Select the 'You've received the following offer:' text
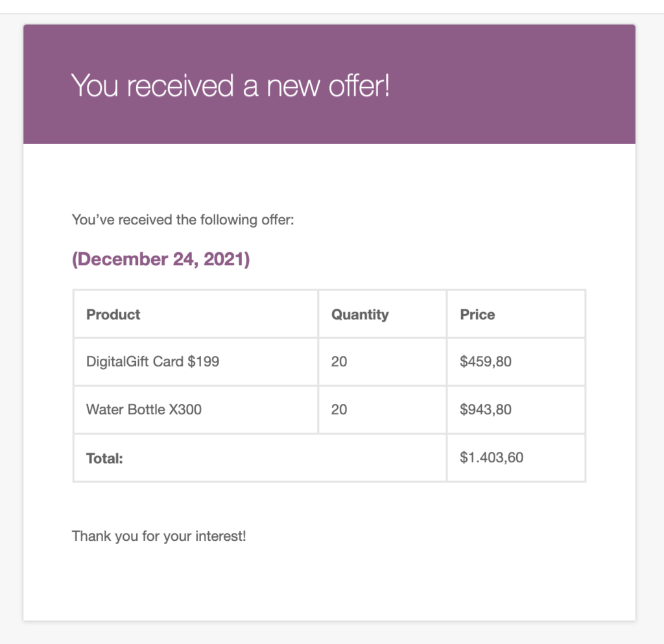 pos(183,220)
